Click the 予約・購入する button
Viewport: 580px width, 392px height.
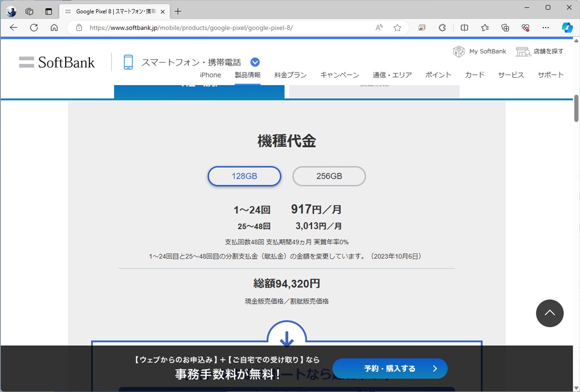pos(390,368)
